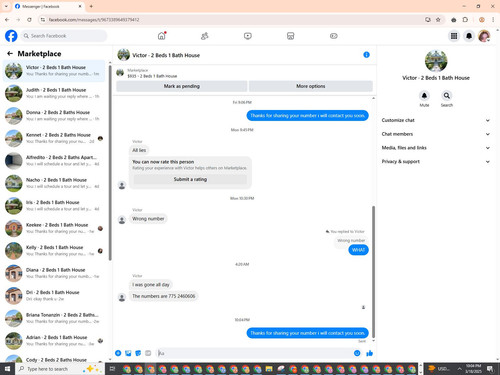Open a new browser tab
The width and height of the screenshot is (500, 375).
coord(91,6)
